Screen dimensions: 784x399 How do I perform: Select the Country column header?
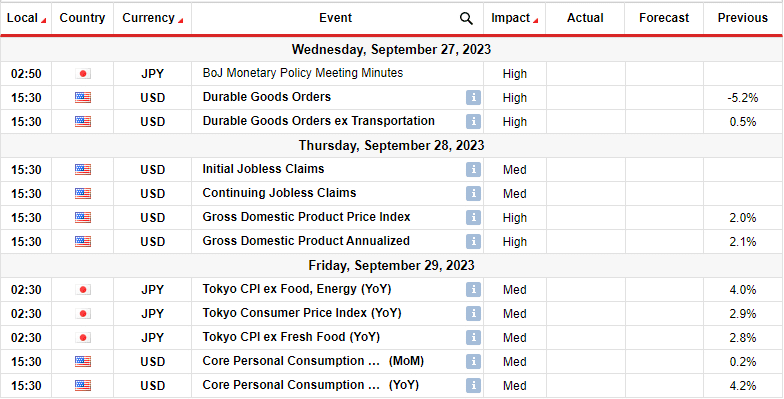coord(82,18)
